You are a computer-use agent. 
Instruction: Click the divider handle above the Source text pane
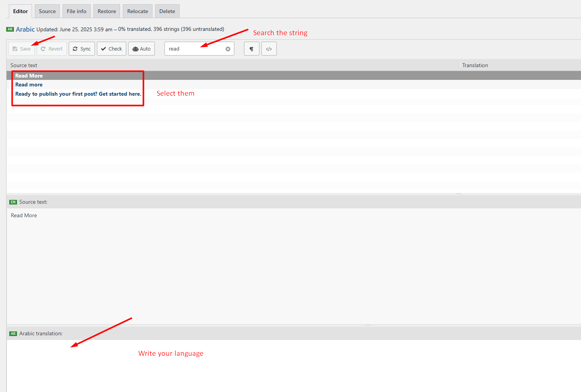pyautogui.click(x=458, y=194)
